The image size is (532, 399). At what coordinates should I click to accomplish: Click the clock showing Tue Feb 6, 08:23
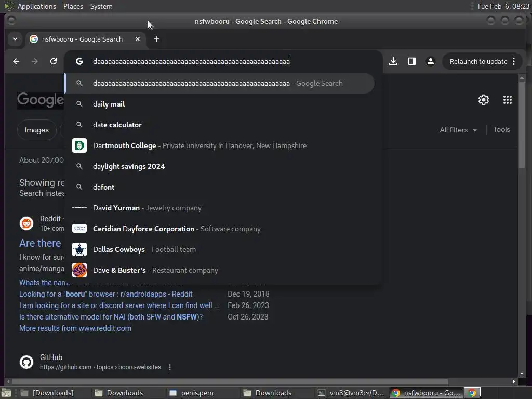[x=503, y=6]
